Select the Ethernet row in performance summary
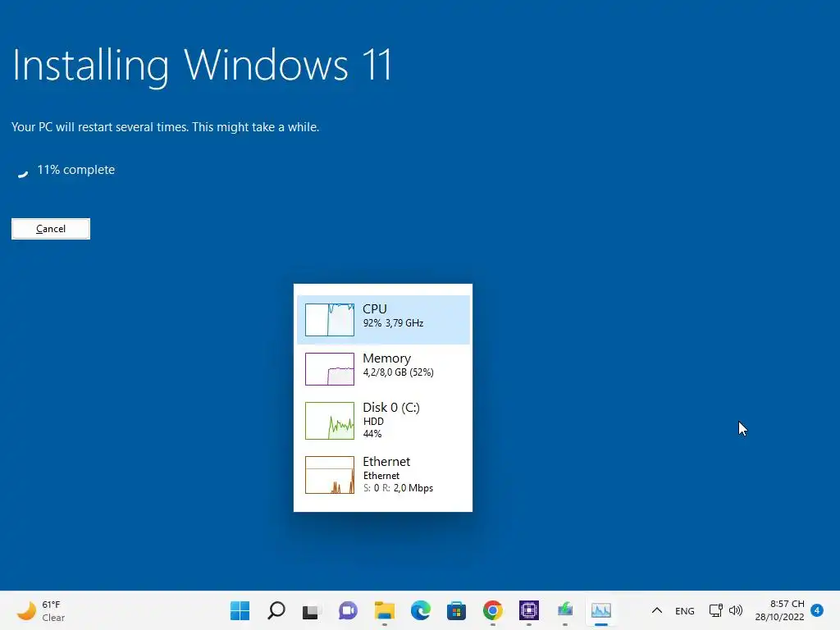 point(383,475)
